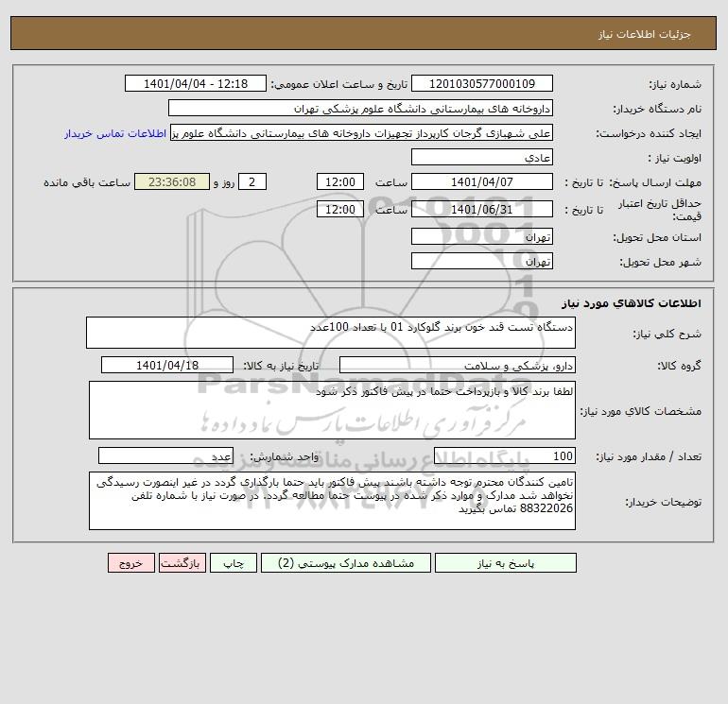Viewport: 728px width, 704px height.
Task: Click response deadline date 1401/04/07
Action: 482,182
